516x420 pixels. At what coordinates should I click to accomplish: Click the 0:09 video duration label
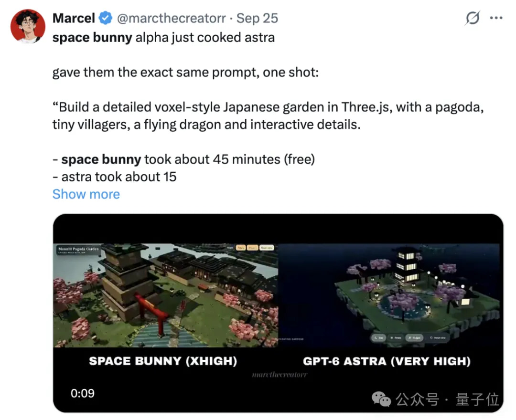tap(82, 393)
